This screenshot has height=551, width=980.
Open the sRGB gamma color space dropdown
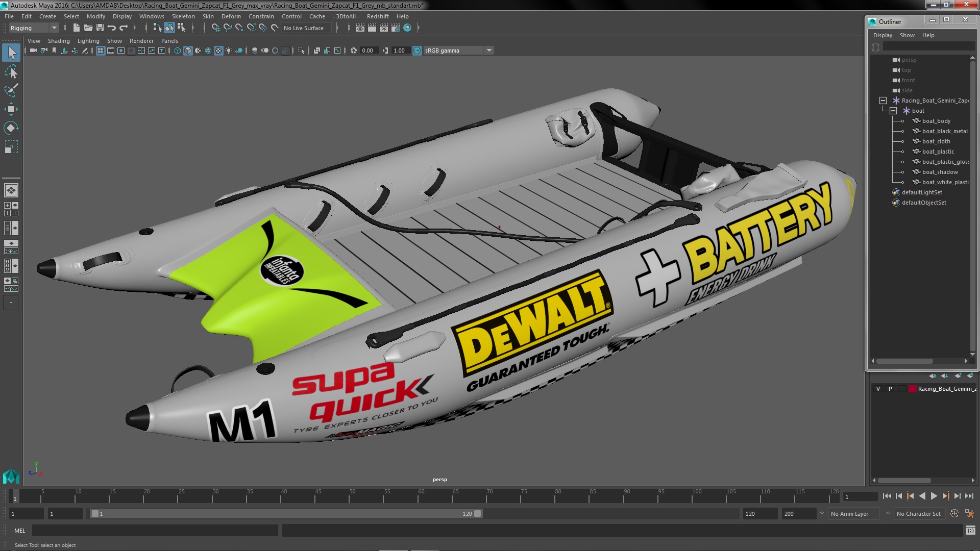(x=458, y=51)
